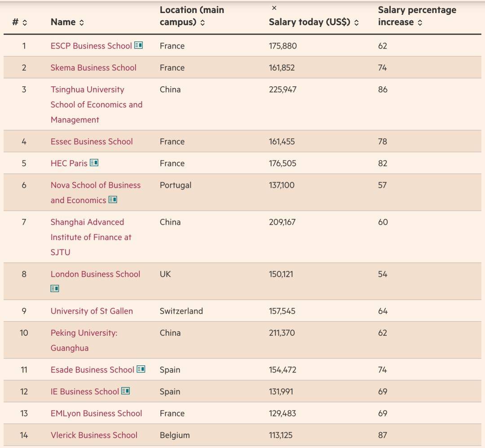Sort table by rank number arrows

[x=25, y=22]
